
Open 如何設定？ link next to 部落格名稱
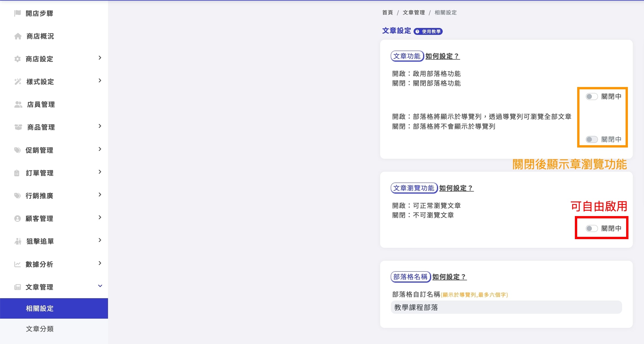tap(449, 277)
